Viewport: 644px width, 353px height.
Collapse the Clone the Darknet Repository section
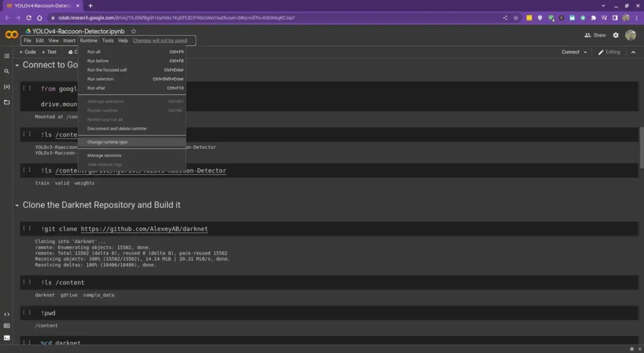(17, 205)
